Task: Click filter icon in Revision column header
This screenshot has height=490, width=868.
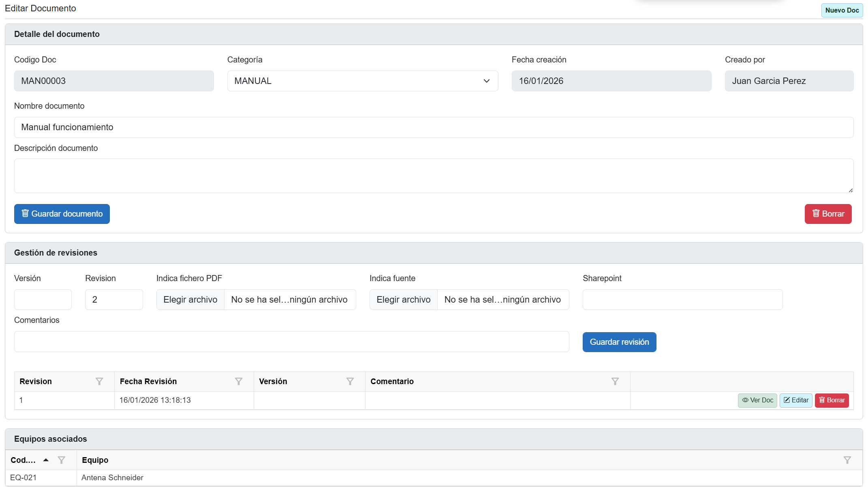Action: pyautogui.click(x=99, y=381)
